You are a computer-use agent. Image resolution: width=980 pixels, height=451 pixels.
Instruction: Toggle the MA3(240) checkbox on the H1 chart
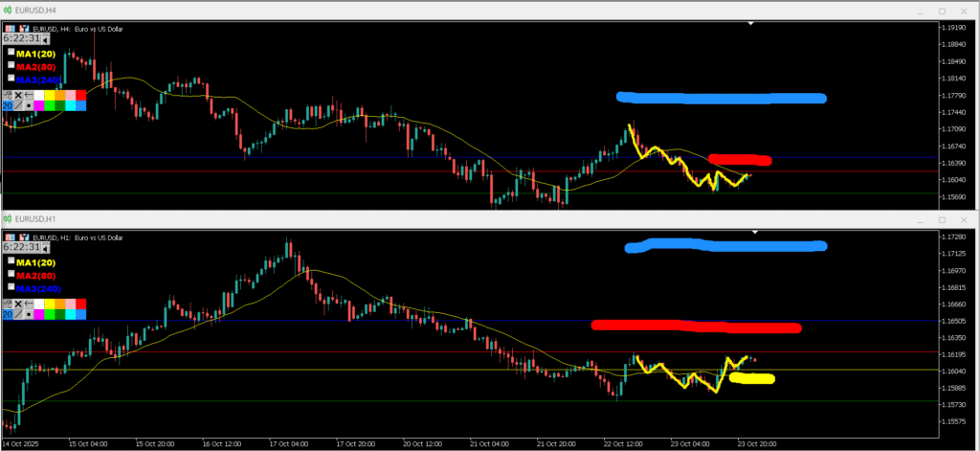[x=11, y=286]
